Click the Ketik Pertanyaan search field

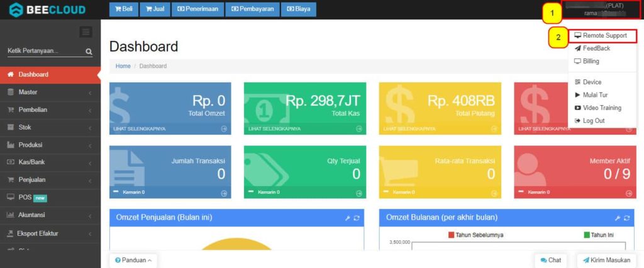[44, 51]
